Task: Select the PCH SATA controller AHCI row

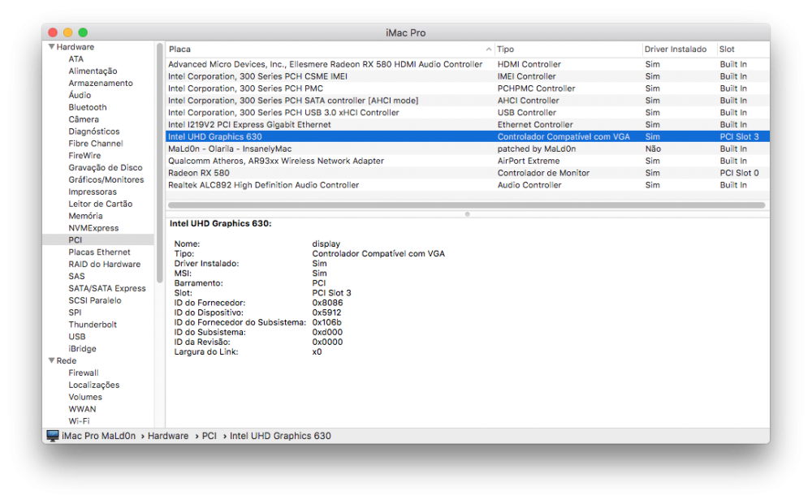Action: [467, 101]
